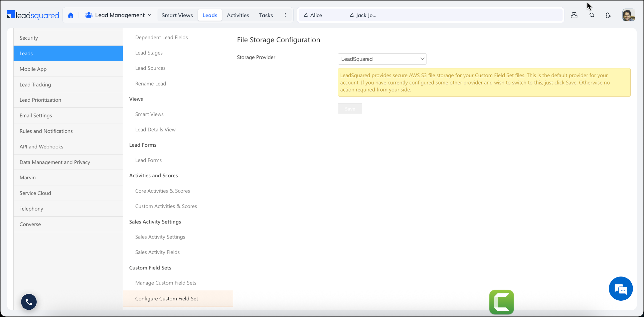Screen dimensions: 644x317
Task: Switch to the Activities tab
Action: pyautogui.click(x=238, y=15)
